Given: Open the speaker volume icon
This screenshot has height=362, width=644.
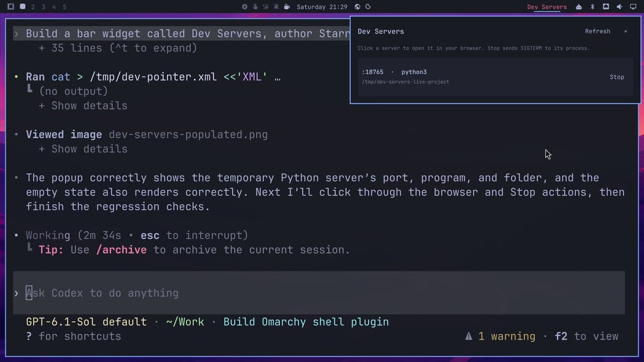Looking at the screenshot, I should click(x=619, y=7).
